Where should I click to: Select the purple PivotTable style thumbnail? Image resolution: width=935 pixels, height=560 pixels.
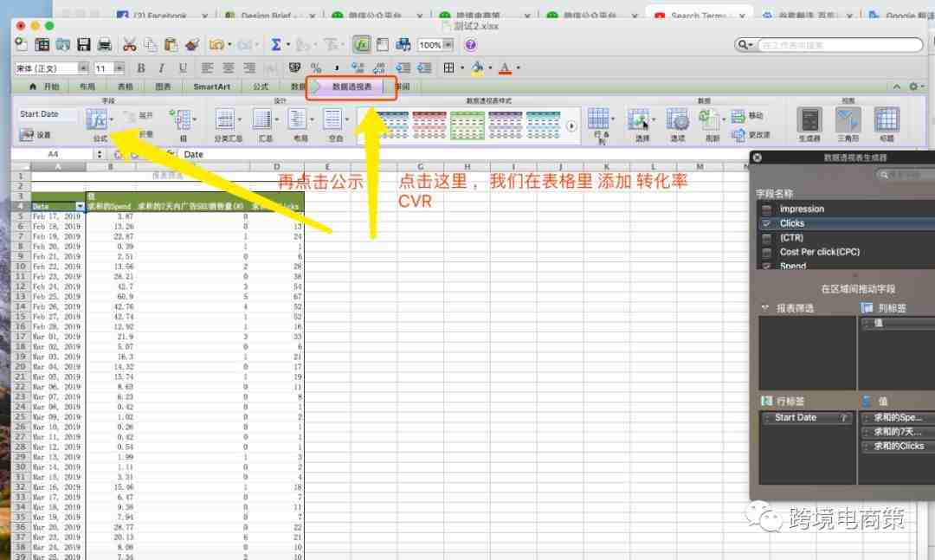[x=506, y=125]
